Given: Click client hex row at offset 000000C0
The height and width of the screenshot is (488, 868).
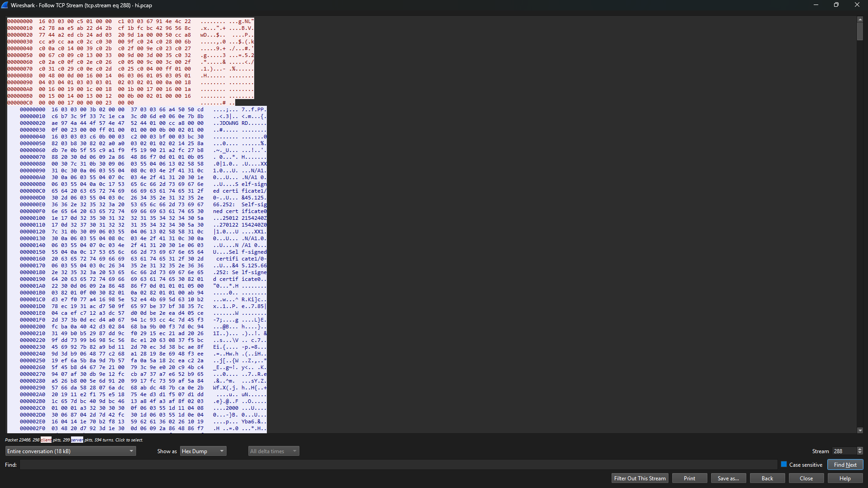Looking at the screenshot, I should pyautogui.click(x=121, y=103).
